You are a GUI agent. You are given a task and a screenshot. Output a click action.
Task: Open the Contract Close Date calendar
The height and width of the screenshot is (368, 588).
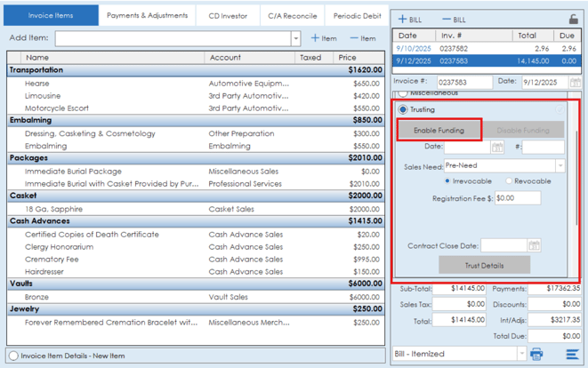coord(534,245)
